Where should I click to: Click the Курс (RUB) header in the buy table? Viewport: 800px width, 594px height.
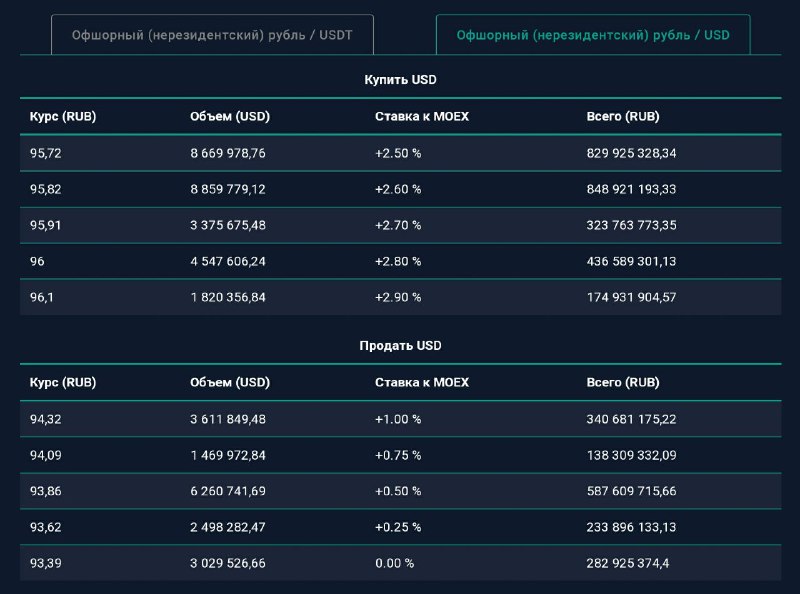[x=63, y=116]
